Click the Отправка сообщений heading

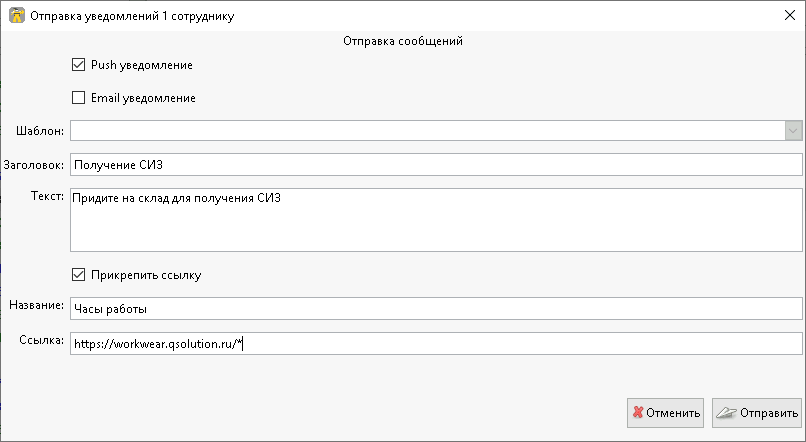[402, 42]
